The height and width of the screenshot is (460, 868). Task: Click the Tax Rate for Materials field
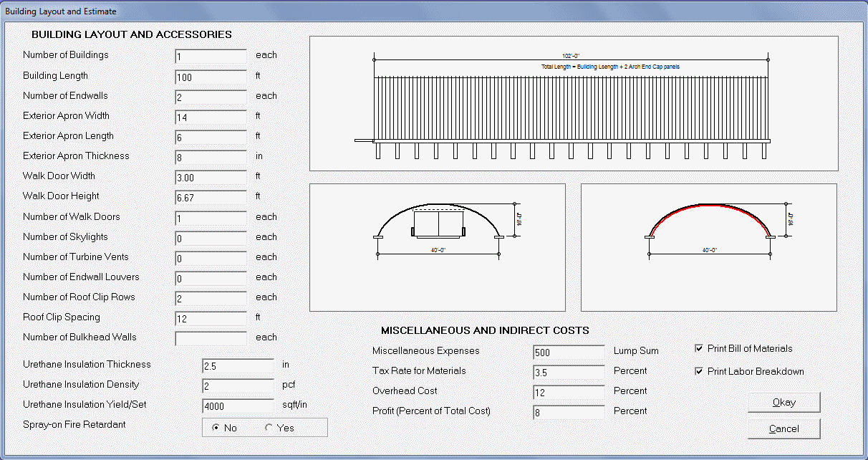[569, 373]
